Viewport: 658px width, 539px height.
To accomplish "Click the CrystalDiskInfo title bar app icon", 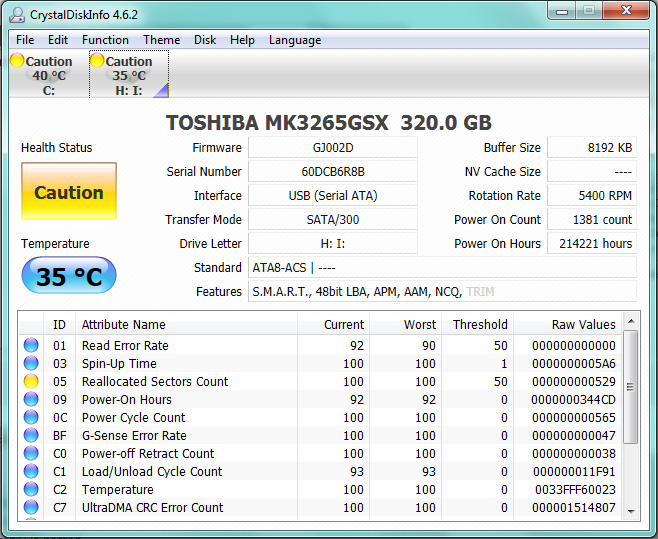I will click(x=17, y=15).
